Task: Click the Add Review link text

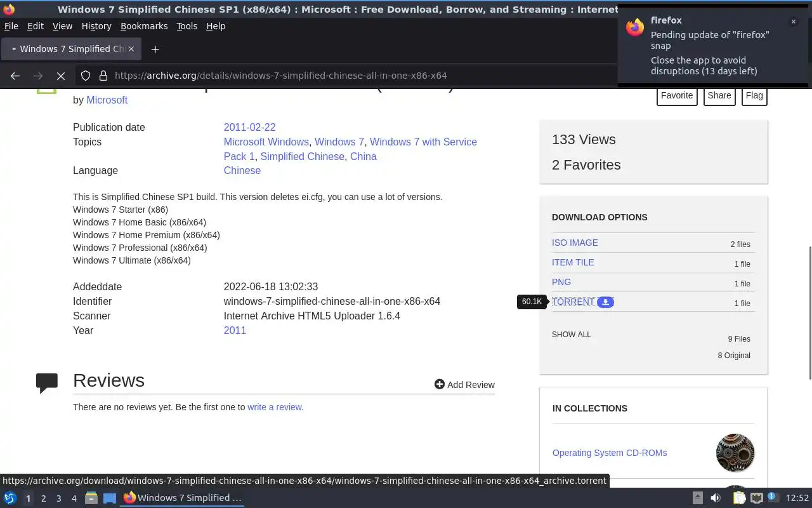Action: point(471,385)
